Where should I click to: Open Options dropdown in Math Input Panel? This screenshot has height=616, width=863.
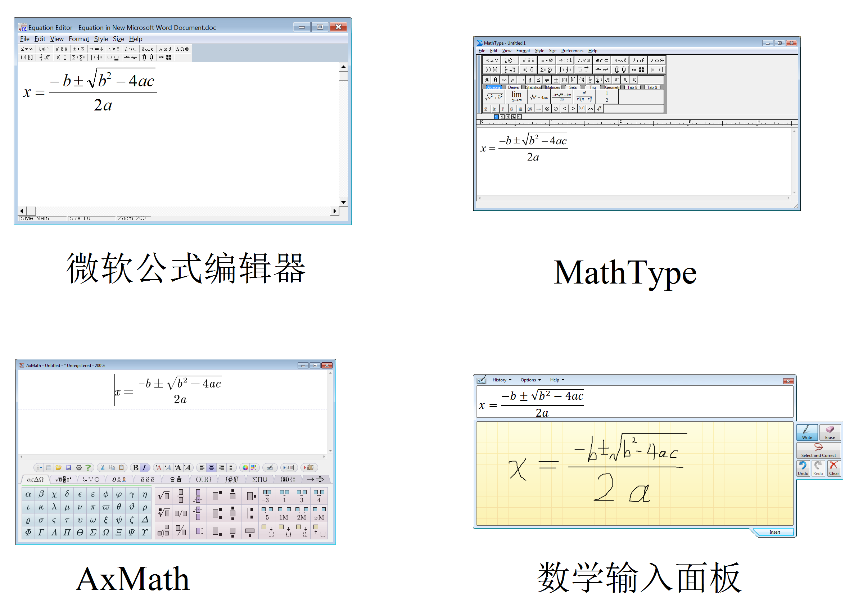pos(530,380)
